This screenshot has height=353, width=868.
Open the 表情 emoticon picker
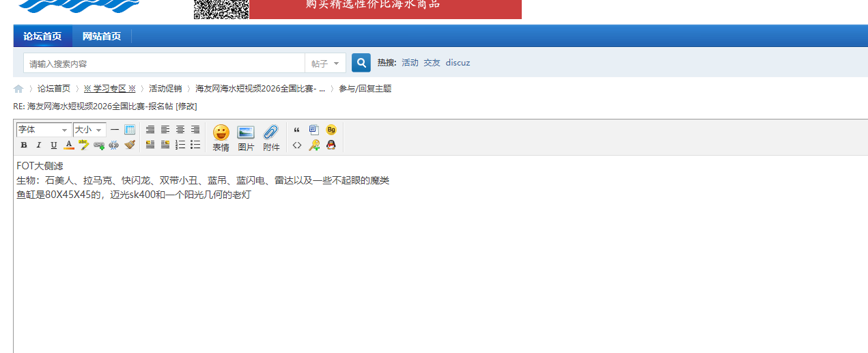pyautogui.click(x=221, y=138)
